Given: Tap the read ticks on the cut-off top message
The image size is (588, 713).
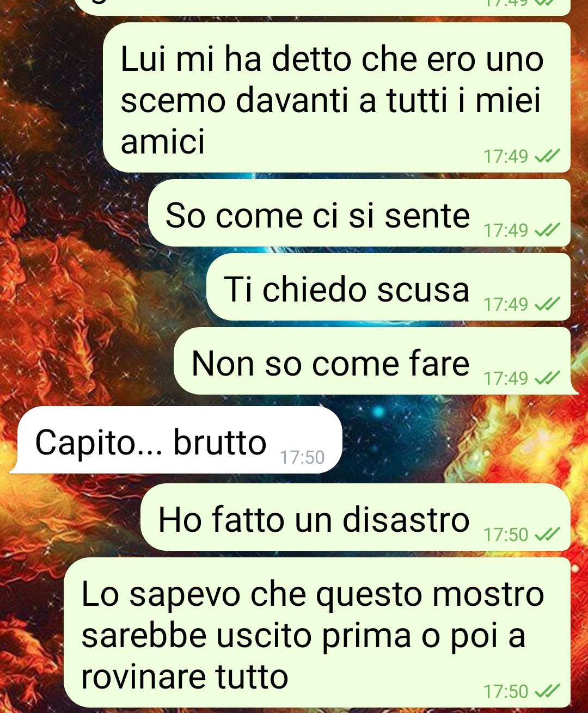Looking at the screenshot, I should click(x=547, y=3).
